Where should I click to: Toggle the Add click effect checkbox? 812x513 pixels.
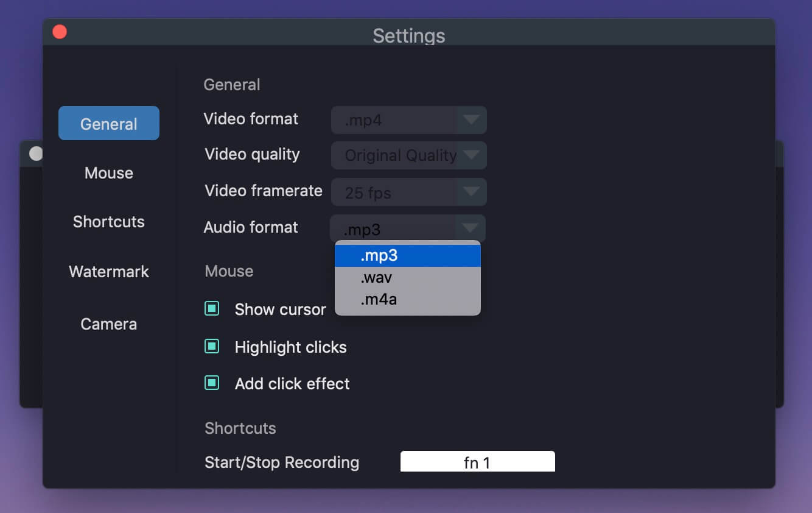212,383
